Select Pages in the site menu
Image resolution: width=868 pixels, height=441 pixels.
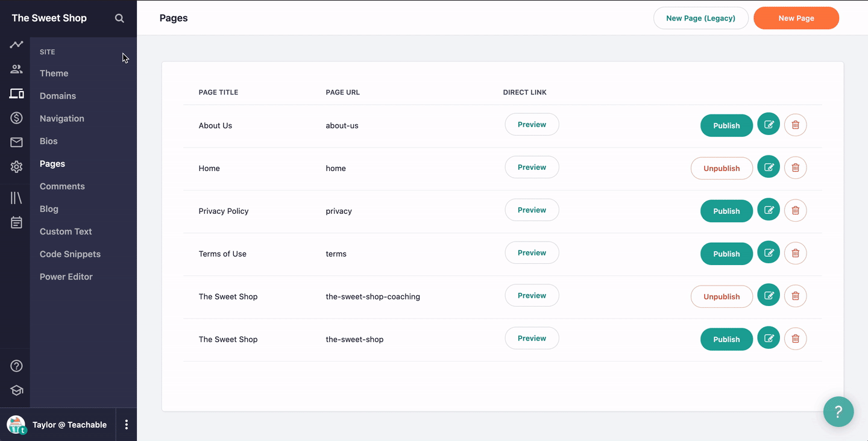[x=52, y=164]
